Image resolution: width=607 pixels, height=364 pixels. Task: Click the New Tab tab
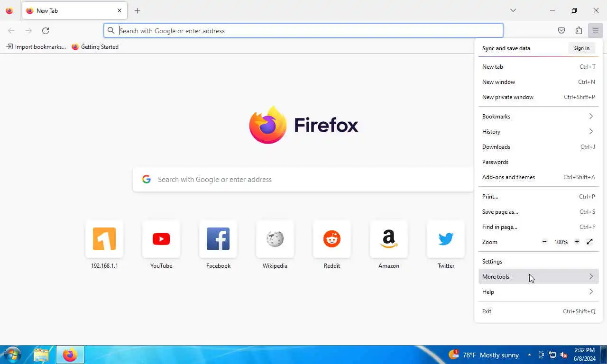pos(74,10)
